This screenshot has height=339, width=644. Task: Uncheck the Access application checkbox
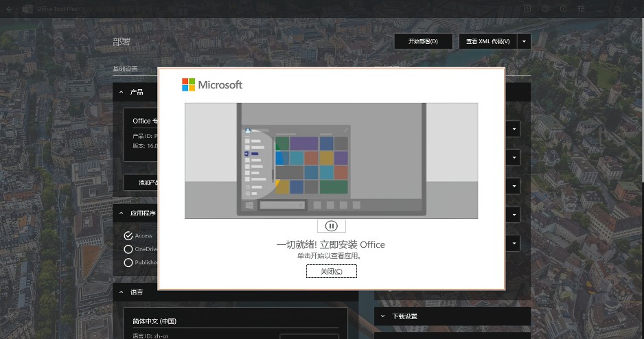[x=128, y=235]
